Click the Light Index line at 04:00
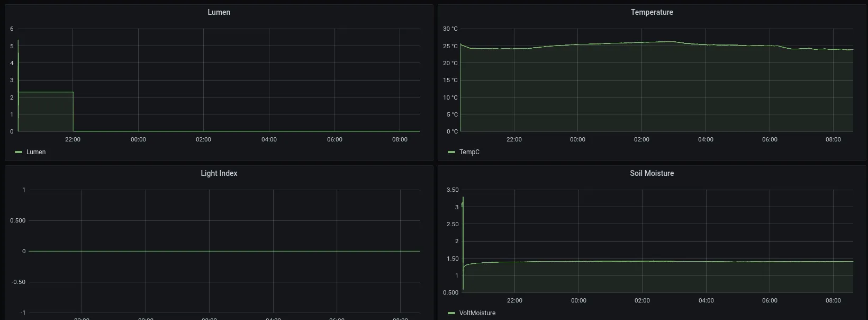The width and height of the screenshot is (868, 320). pos(273,251)
